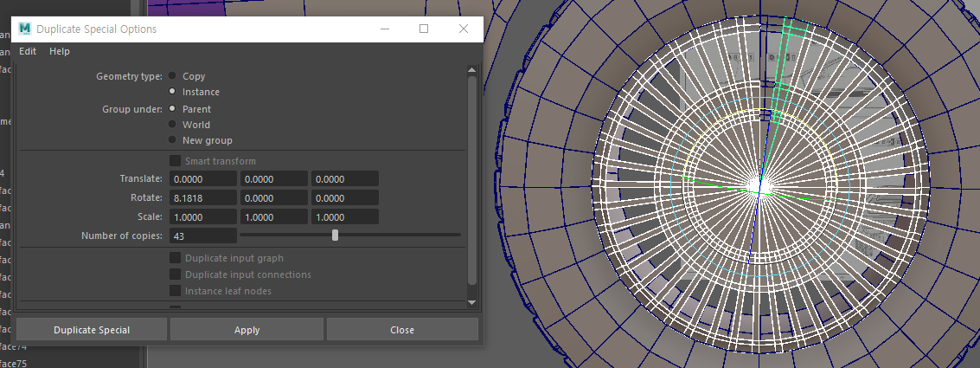The width and height of the screenshot is (980, 368).
Task: Click the Maya logo icon in title bar
Action: (x=24, y=29)
